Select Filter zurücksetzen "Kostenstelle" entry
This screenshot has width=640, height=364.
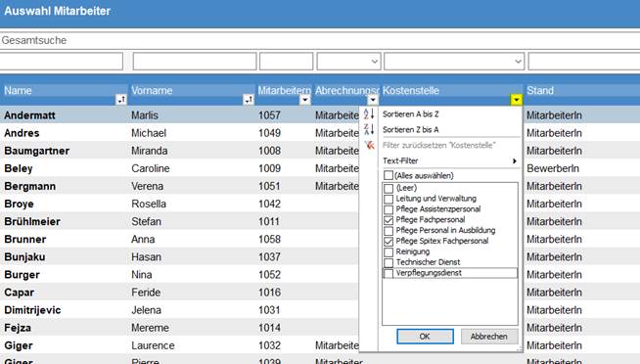click(439, 145)
